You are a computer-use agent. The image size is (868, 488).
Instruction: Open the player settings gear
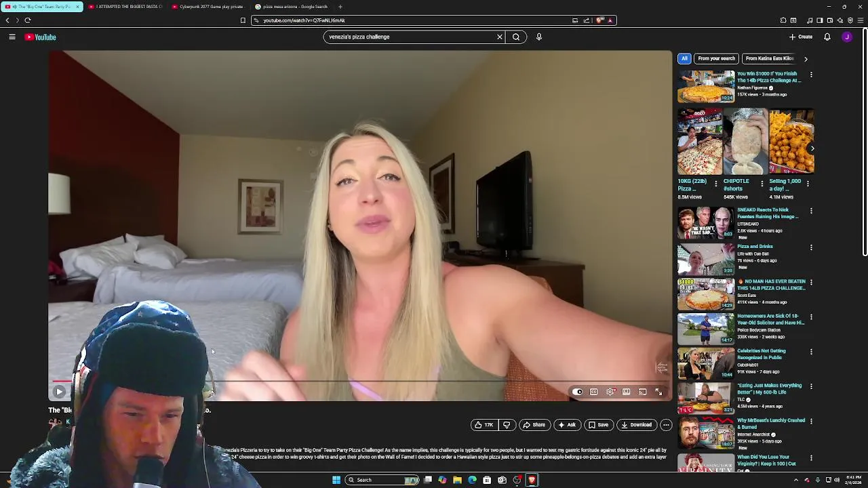tap(610, 392)
